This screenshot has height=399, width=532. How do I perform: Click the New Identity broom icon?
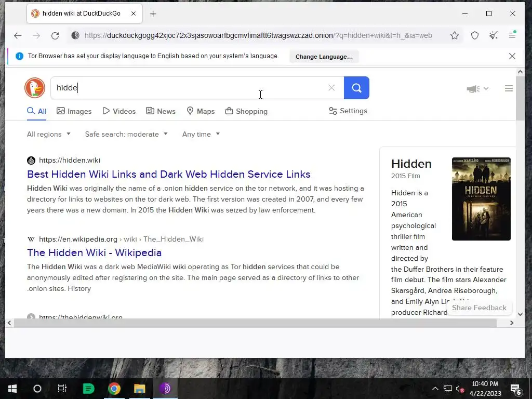tap(494, 35)
